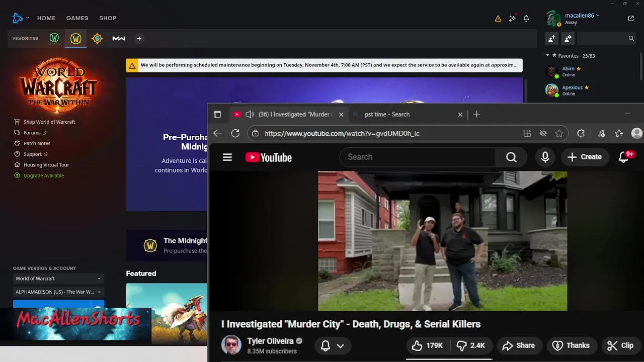Image resolution: width=644 pixels, height=362 pixels.
Task: Go to YouTube home via logo
Action: pos(269,157)
